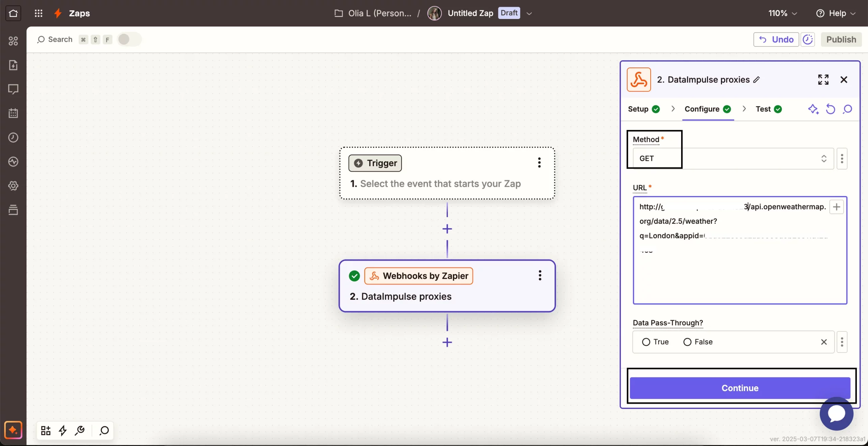The width and height of the screenshot is (868, 446).
Task: Open the Zapier home icon
Action: pos(13,13)
